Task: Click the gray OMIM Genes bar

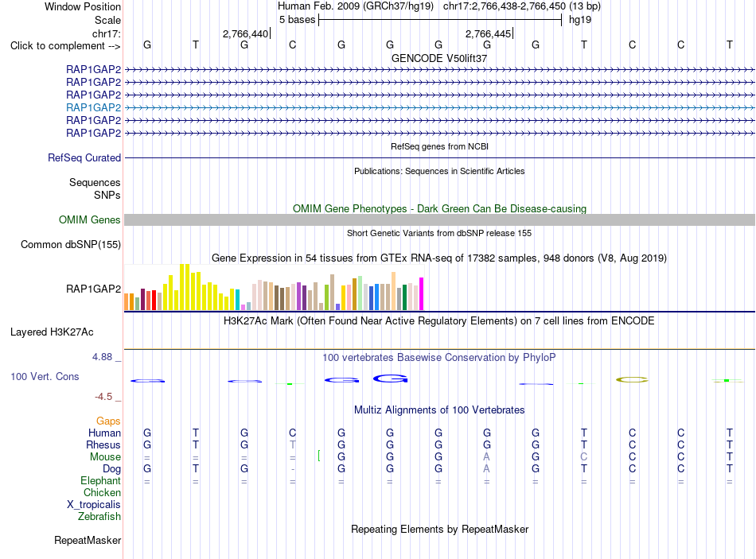Action: (440, 219)
